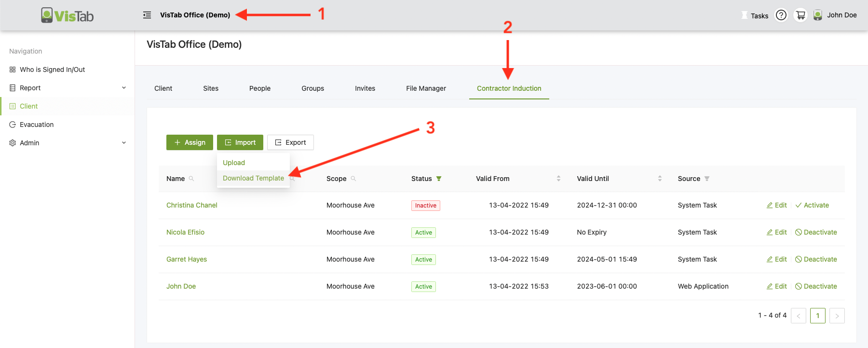Click page 1 in the pagination

[817, 316]
